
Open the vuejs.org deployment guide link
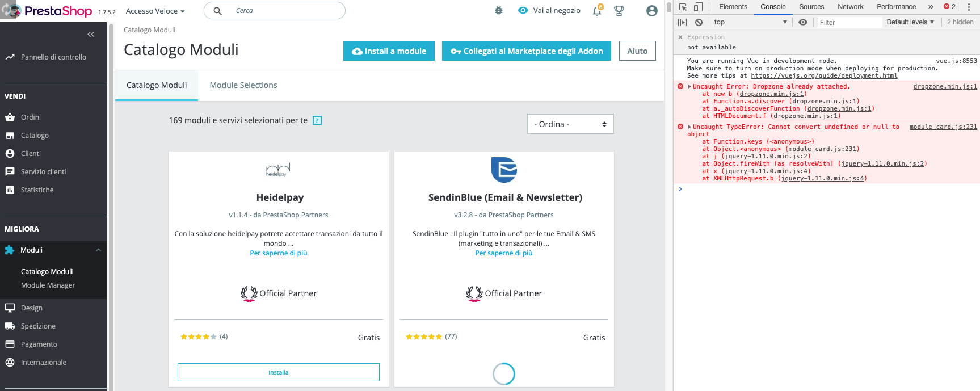tap(824, 75)
